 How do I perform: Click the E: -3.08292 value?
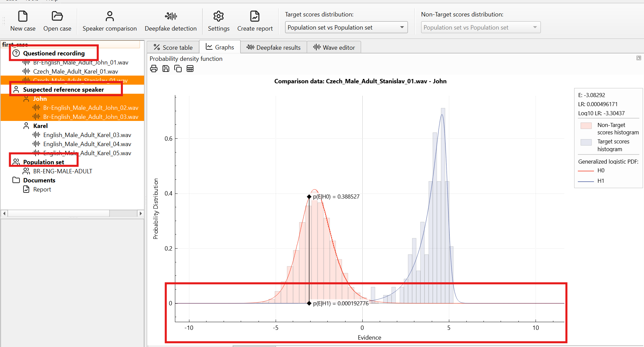[x=592, y=95]
